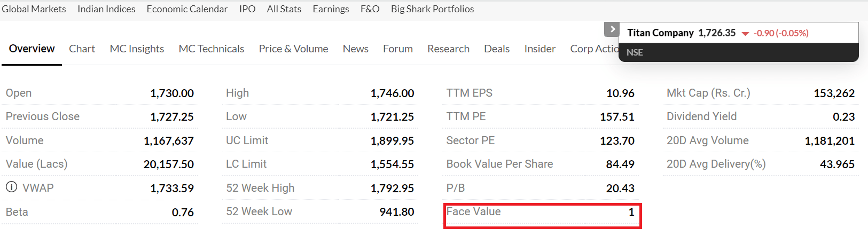
Task: Click the red down-triangle price change indicator
Action: [745, 34]
